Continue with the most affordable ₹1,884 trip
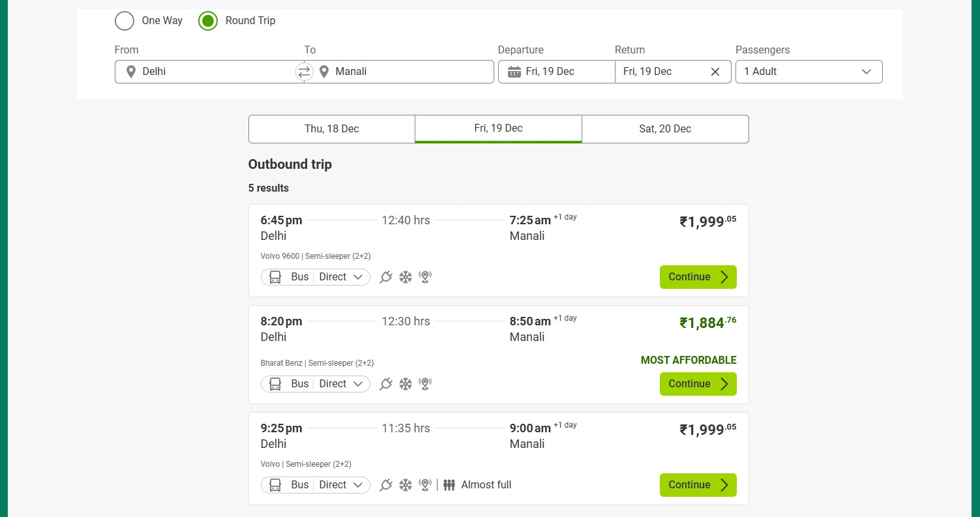Viewport: 980px width, 517px height. coord(698,384)
